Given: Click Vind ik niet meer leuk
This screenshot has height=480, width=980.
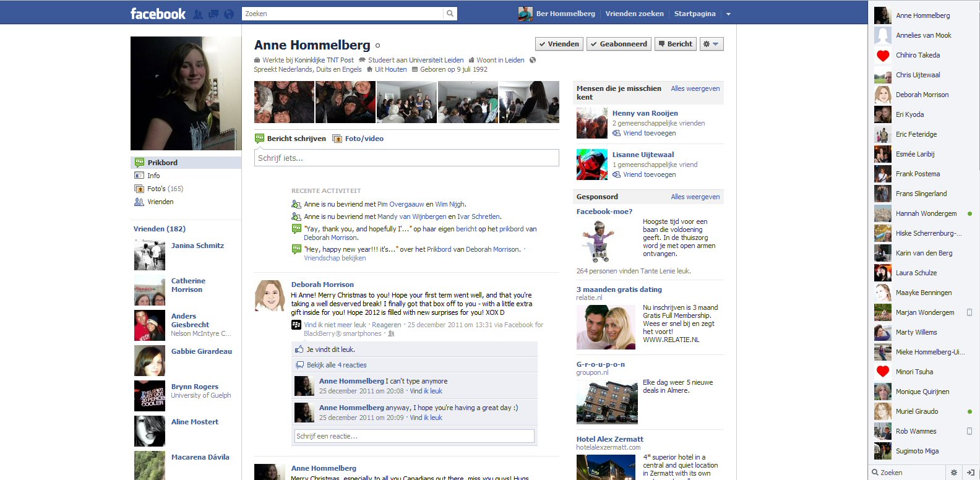Looking at the screenshot, I should pos(335,325).
